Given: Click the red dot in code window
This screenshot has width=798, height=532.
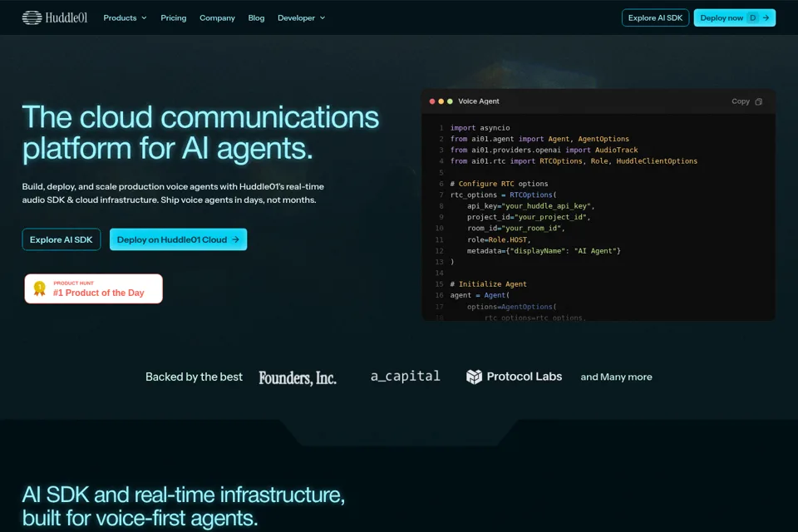Looking at the screenshot, I should [432, 101].
